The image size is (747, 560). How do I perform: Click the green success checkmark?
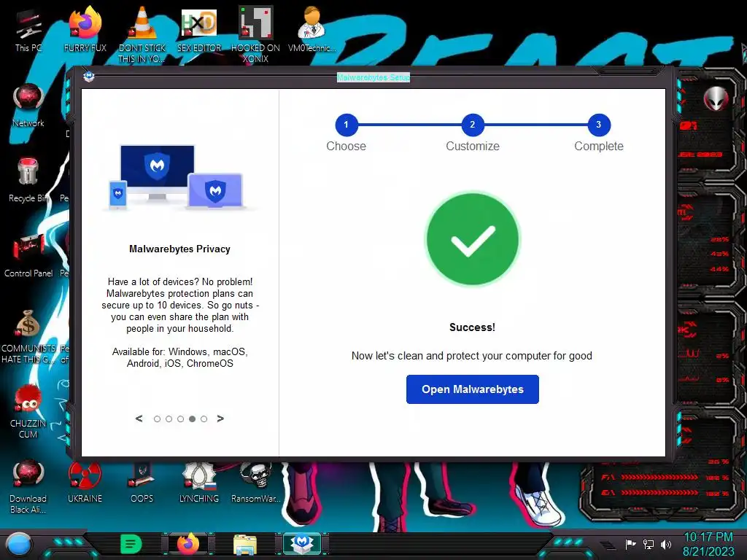coord(472,239)
